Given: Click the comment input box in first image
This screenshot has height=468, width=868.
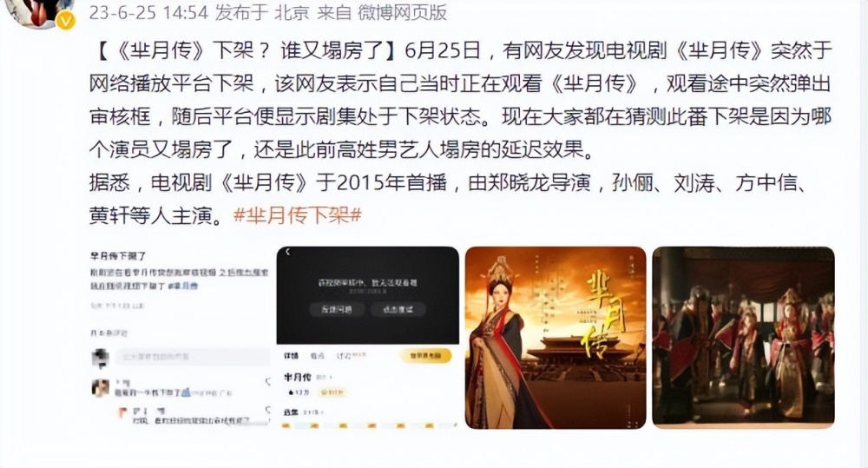Looking at the screenshot, I should (193, 356).
